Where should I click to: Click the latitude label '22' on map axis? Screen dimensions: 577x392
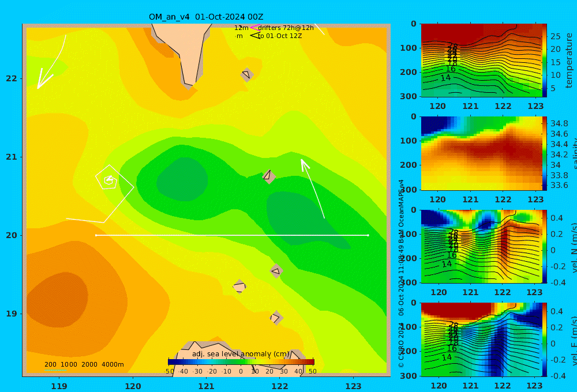tap(12, 78)
